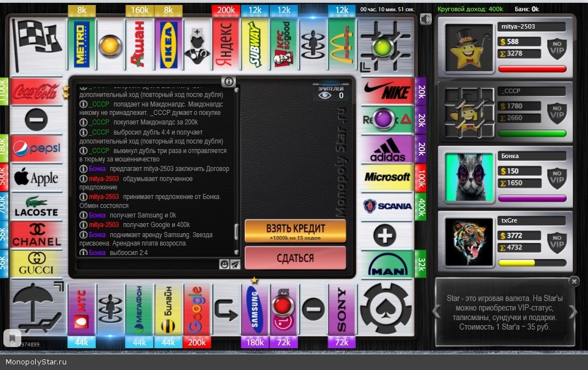Click the Билайн property cell
This screenshot has height=370, width=588.
click(169, 309)
